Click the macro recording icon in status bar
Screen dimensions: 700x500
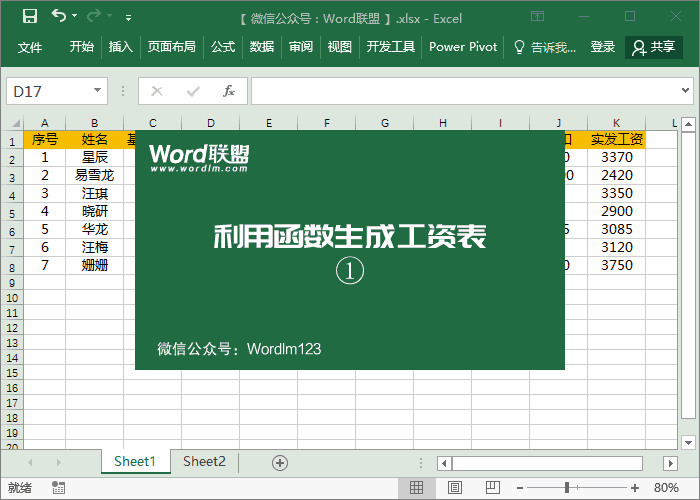pyautogui.click(x=59, y=488)
